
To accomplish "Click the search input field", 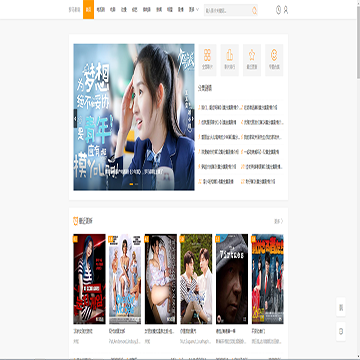I will point(227,10).
